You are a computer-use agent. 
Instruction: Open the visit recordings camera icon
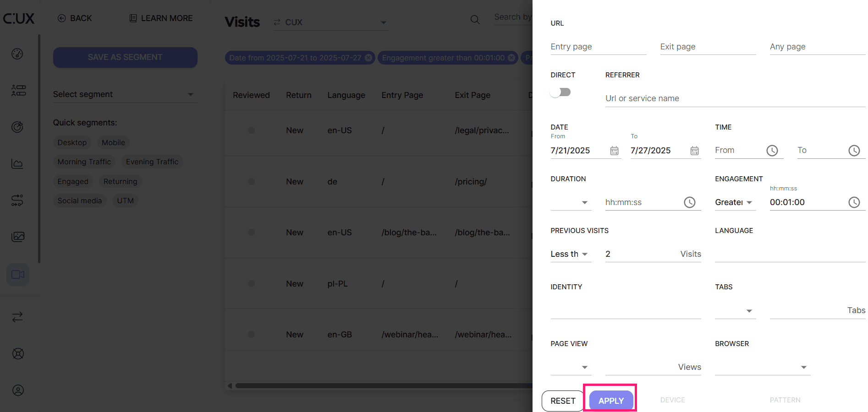click(18, 275)
